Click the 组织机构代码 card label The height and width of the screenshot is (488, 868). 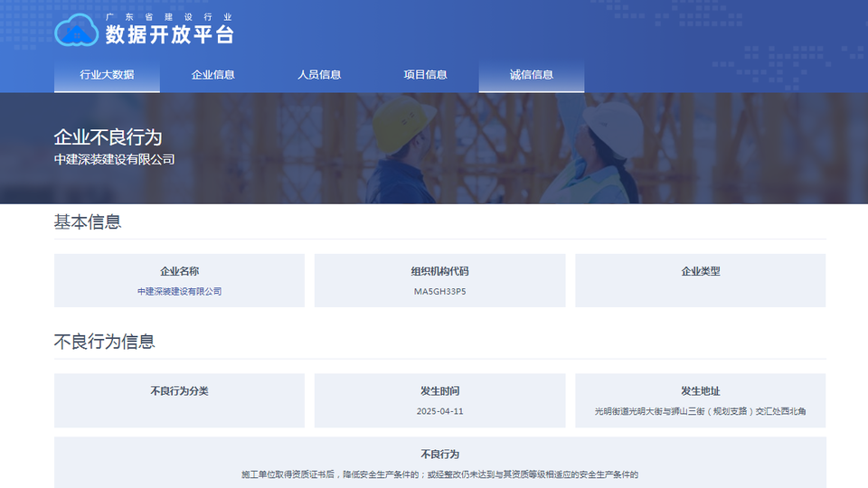pos(439,271)
